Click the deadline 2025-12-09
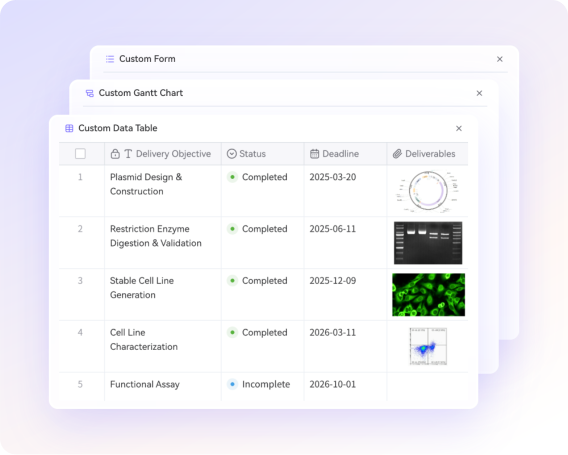Screen dimensions: 568x455 point(333,281)
